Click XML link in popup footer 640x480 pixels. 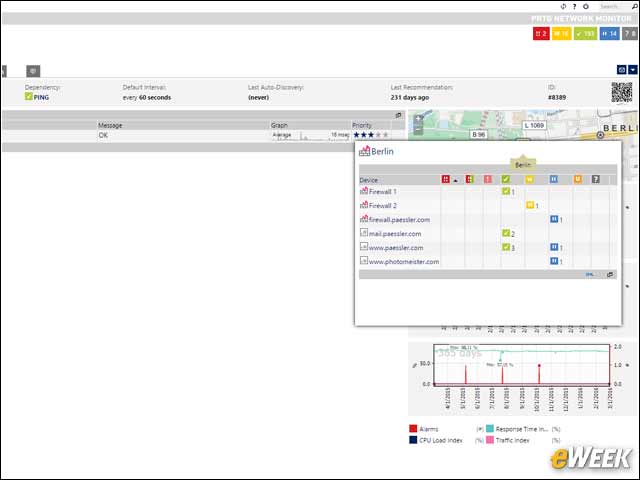(589, 275)
